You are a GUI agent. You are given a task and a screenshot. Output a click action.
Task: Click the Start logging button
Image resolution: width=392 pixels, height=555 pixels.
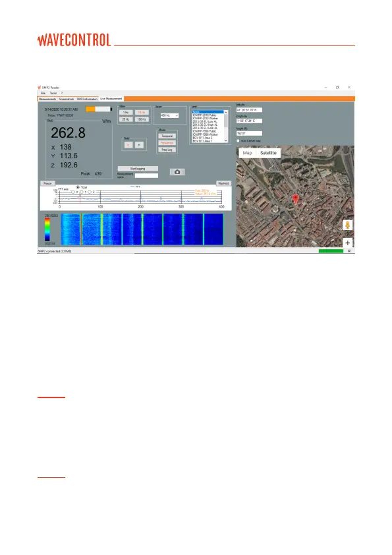(138, 169)
